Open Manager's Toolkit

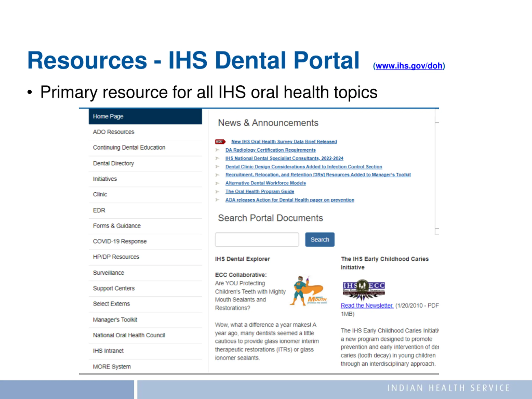coord(145,320)
